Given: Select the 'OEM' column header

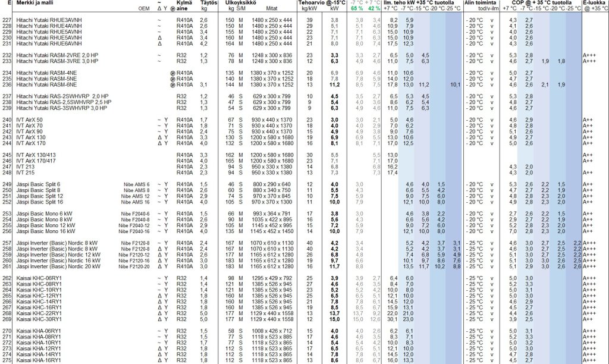Looking at the screenshot, I should [x=144, y=8].
